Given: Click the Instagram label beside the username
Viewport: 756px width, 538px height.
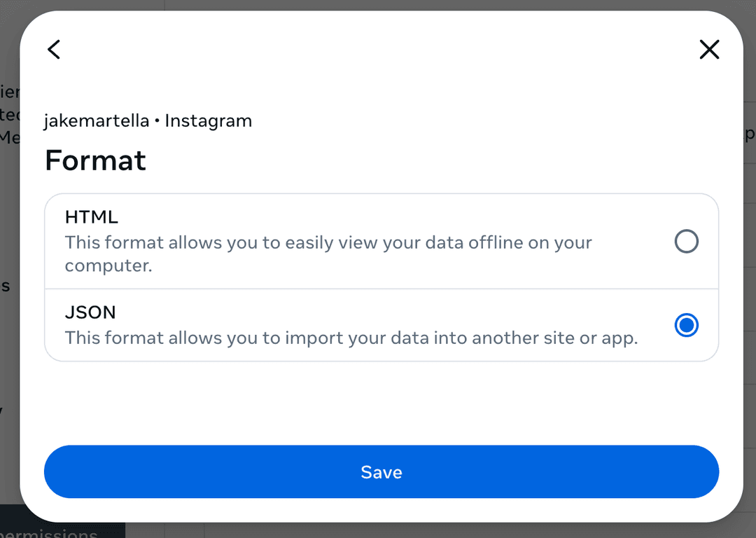Looking at the screenshot, I should pos(208,121).
